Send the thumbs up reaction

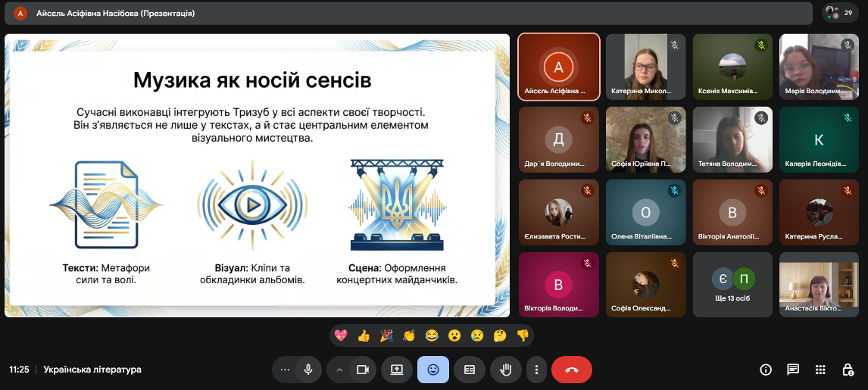point(364,335)
